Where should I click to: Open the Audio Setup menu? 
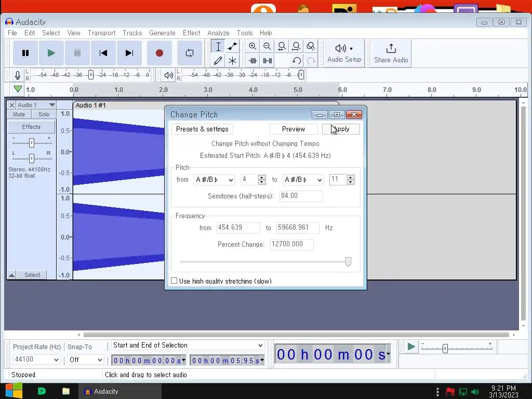click(x=344, y=54)
